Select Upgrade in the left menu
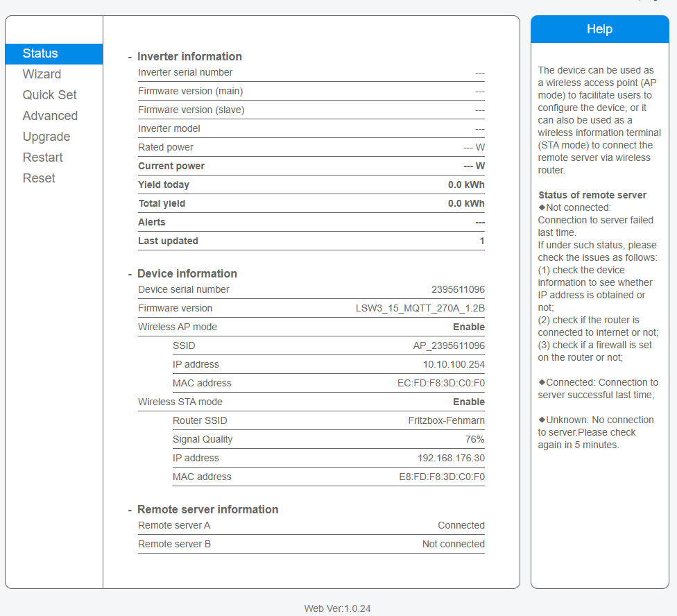This screenshot has width=677, height=616. click(46, 137)
